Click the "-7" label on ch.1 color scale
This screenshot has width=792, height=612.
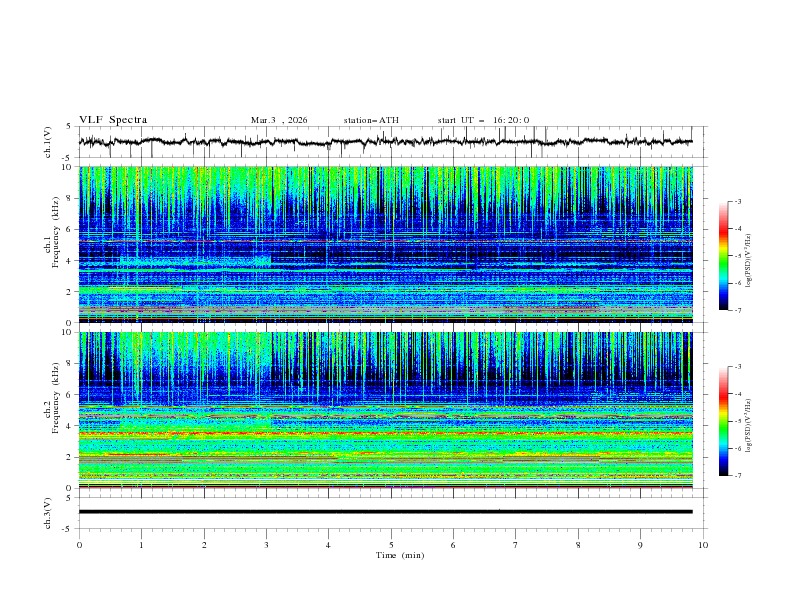[x=738, y=311]
